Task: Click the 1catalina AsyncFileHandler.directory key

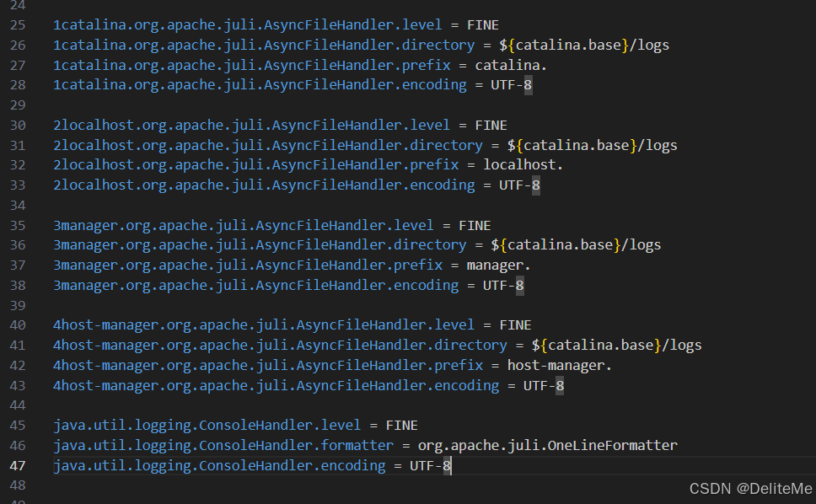Action: tap(264, 46)
